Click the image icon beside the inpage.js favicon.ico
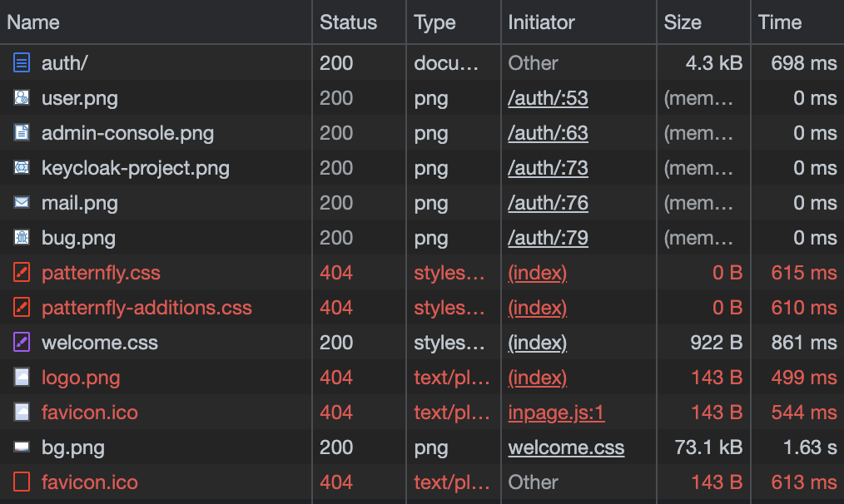This screenshot has height=504, width=844. coord(22,413)
